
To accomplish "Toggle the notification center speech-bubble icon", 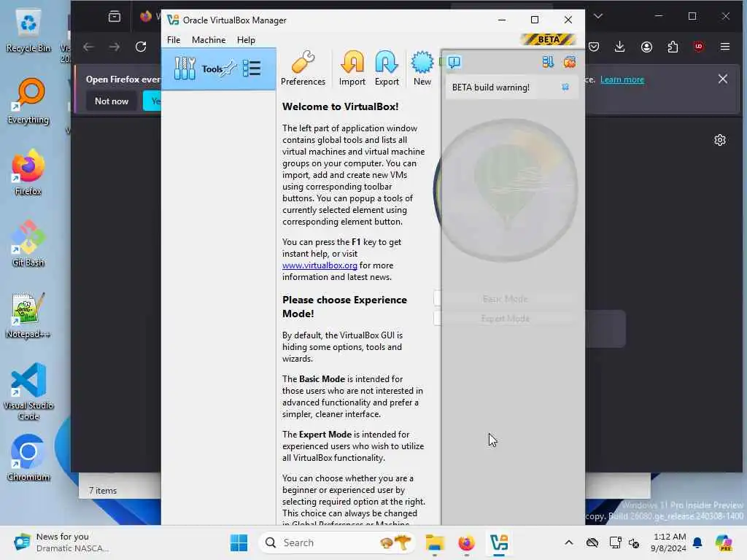I will click(x=454, y=62).
